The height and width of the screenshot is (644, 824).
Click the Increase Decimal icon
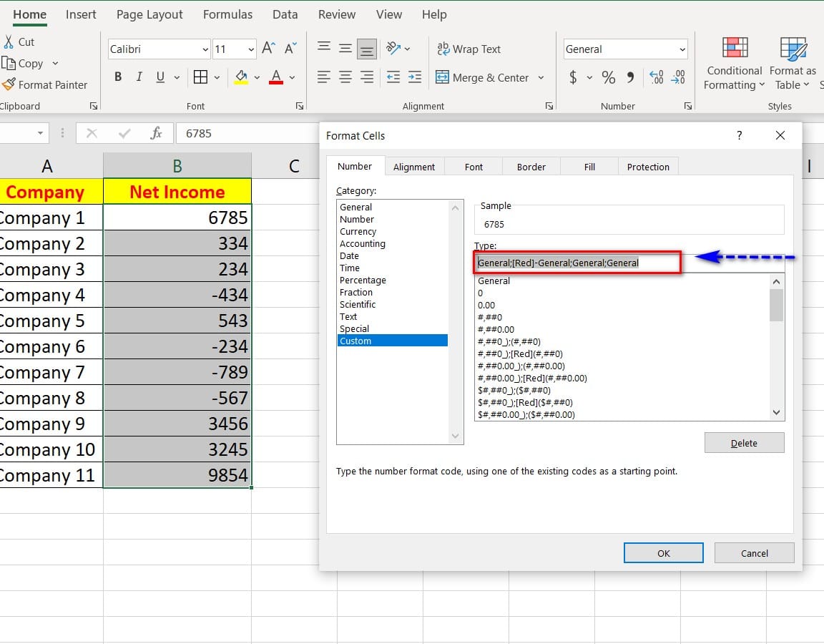point(657,77)
